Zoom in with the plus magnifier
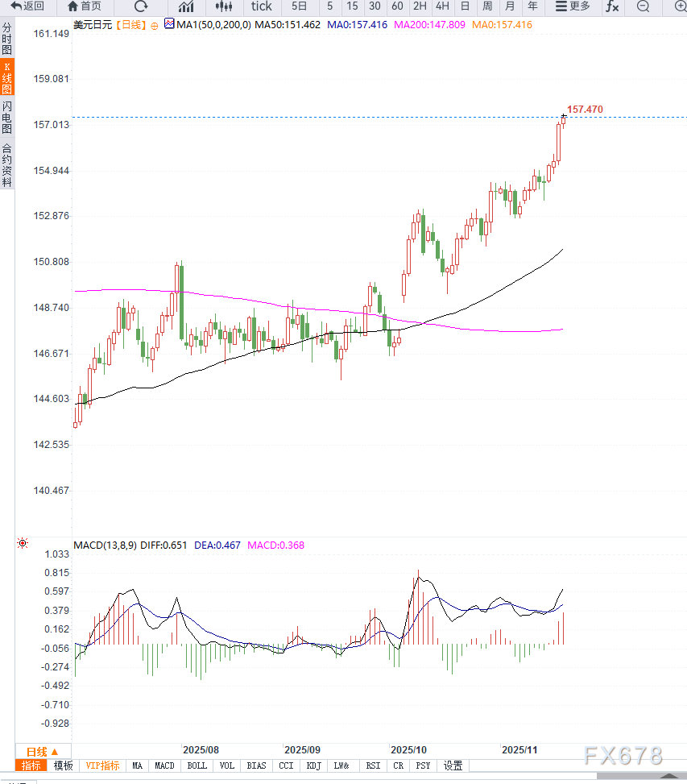This screenshot has height=784, width=687. click(680, 6)
